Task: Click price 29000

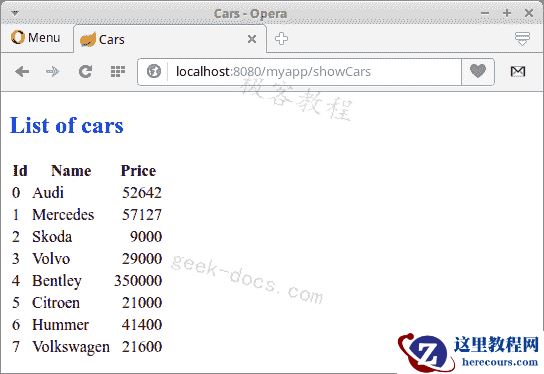Action: 142,258
